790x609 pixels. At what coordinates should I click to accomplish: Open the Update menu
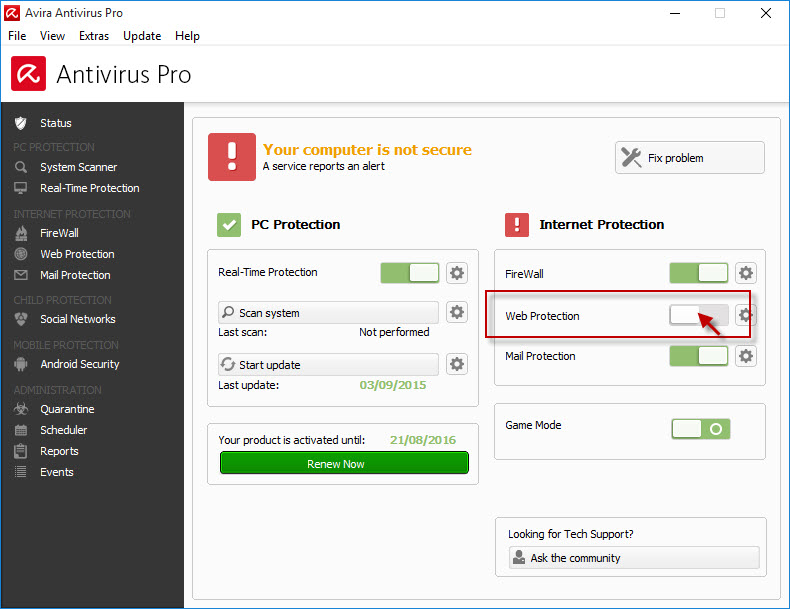click(142, 36)
